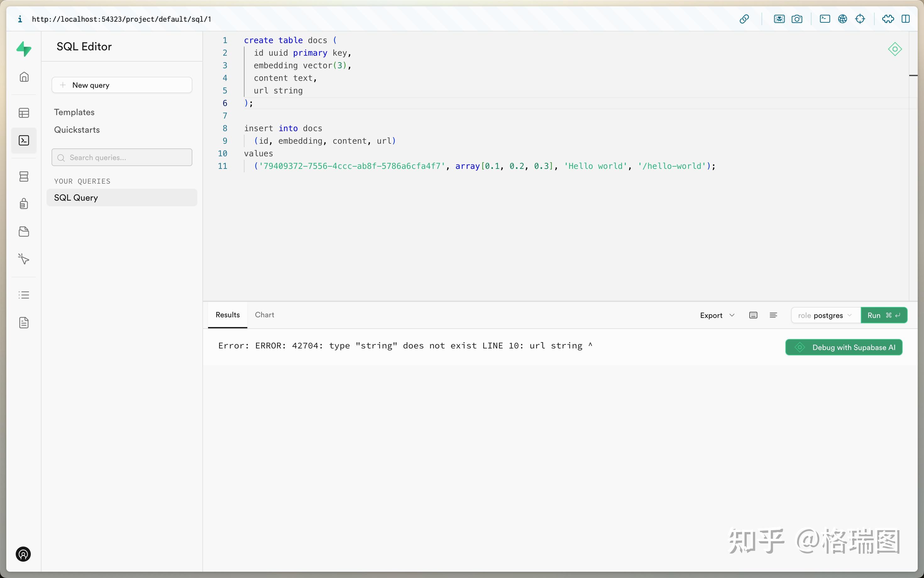Open the Table Editor icon

[x=24, y=113]
